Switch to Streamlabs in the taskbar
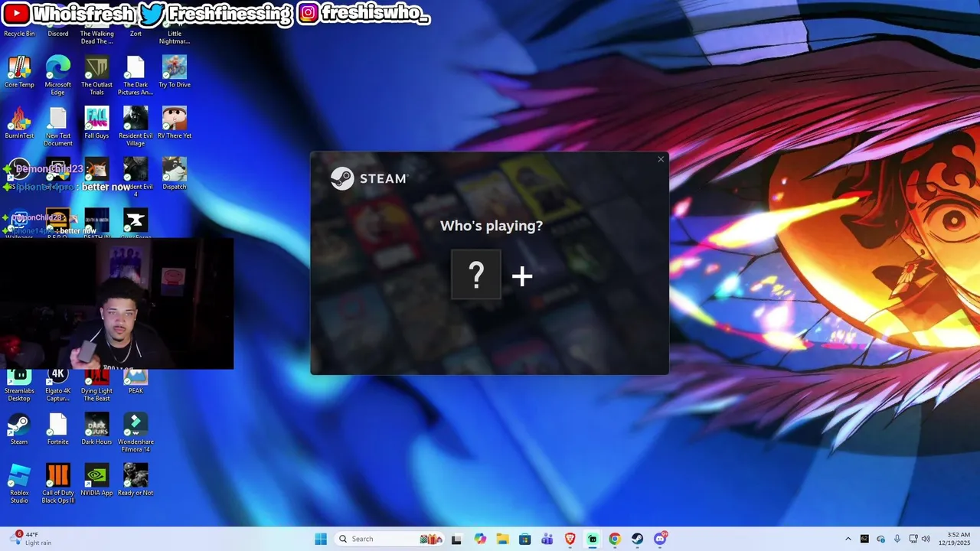Viewport: 980px width, 551px height. [x=592, y=539]
